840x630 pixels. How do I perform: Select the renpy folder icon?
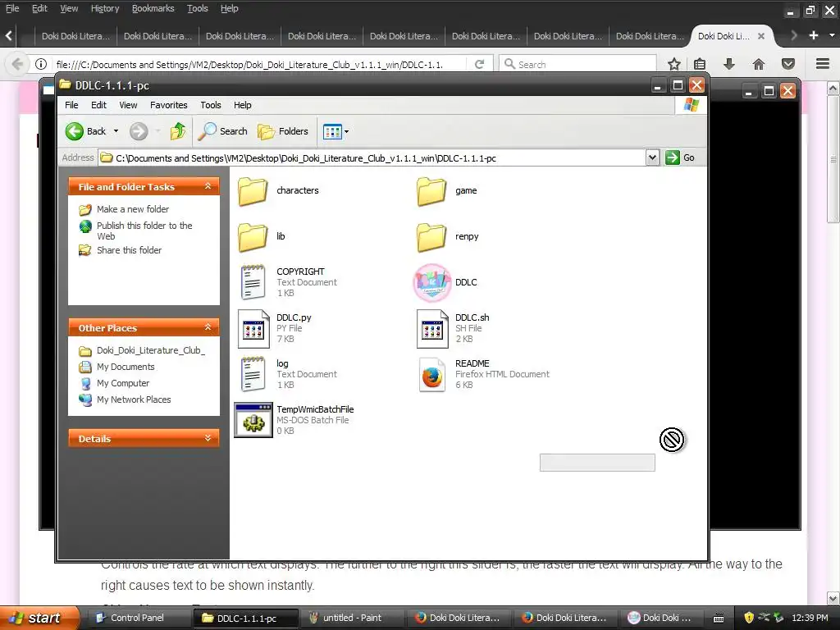pos(431,237)
